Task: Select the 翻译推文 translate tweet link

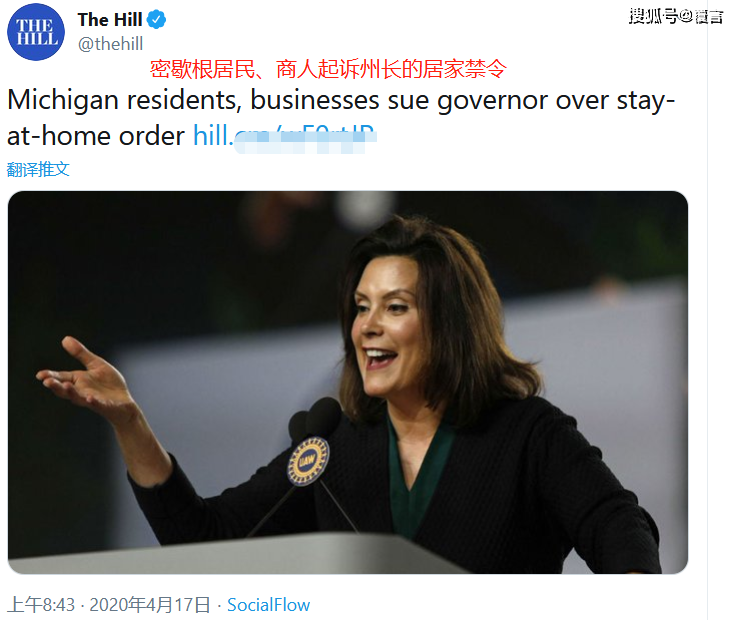Action: click(x=38, y=169)
